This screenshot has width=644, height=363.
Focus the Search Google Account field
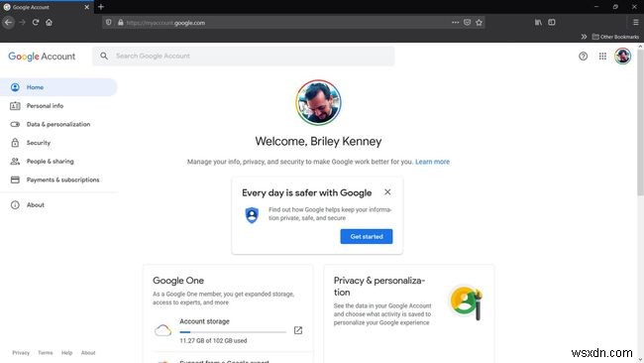point(243,56)
